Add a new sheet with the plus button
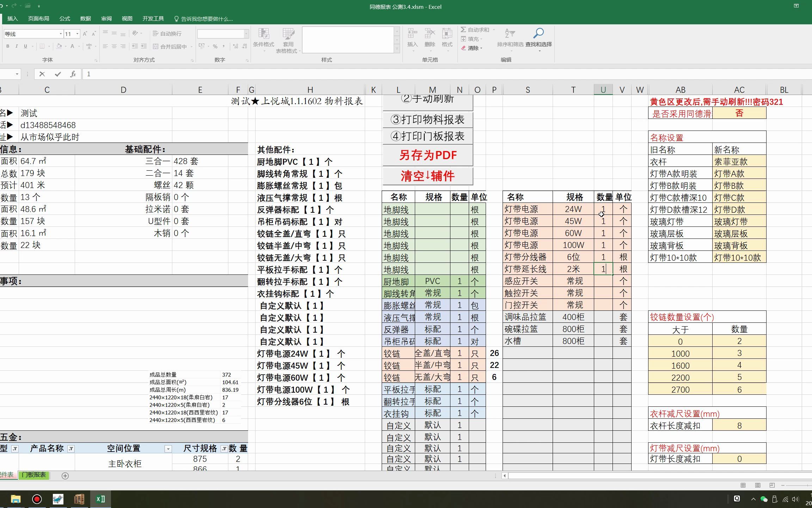The image size is (812, 508). click(65, 476)
